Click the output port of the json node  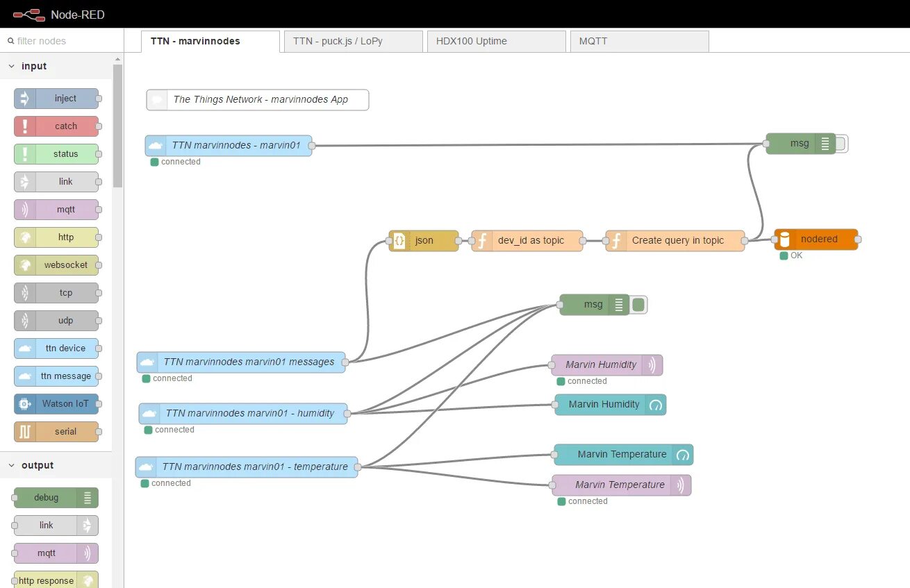pos(458,241)
